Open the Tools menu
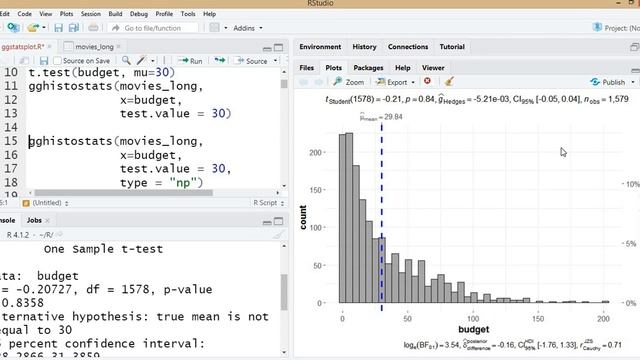The height and width of the screenshot is (360, 640). (188, 14)
